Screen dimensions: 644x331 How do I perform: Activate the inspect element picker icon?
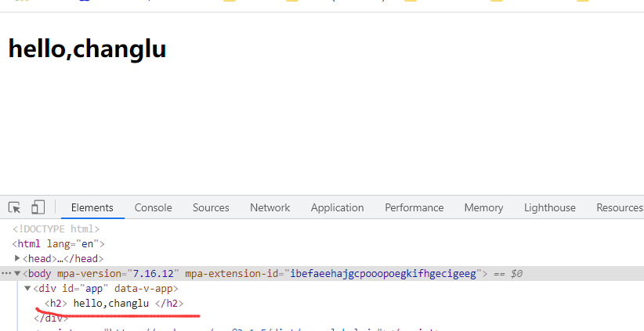(x=14, y=207)
